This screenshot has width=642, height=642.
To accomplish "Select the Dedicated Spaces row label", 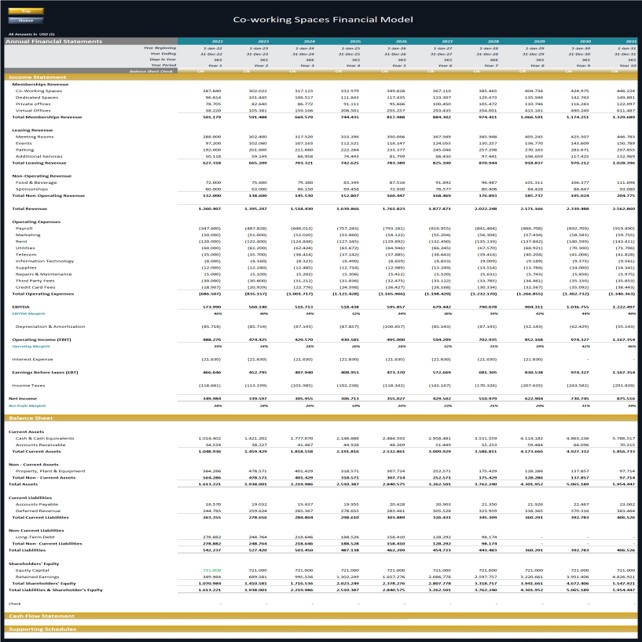I will [x=37, y=97].
